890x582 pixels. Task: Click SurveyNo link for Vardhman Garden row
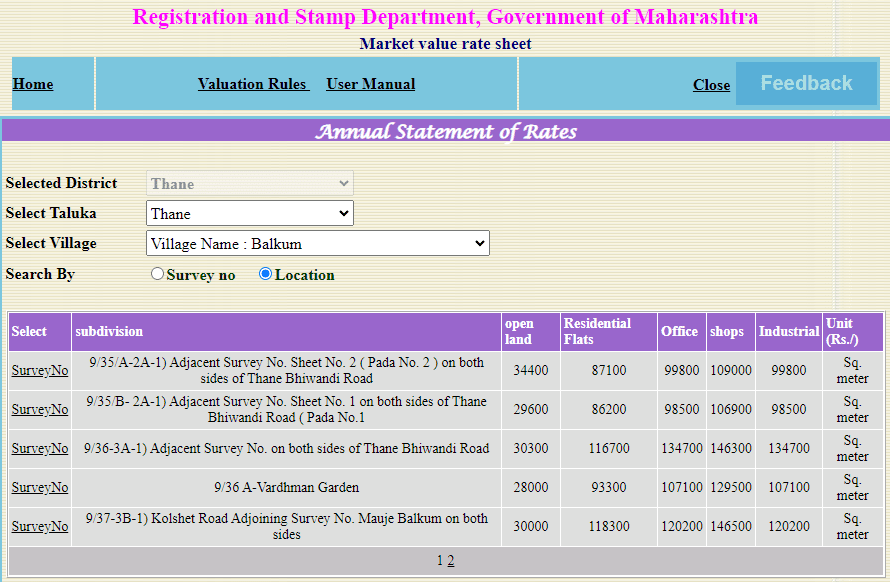(x=40, y=487)
